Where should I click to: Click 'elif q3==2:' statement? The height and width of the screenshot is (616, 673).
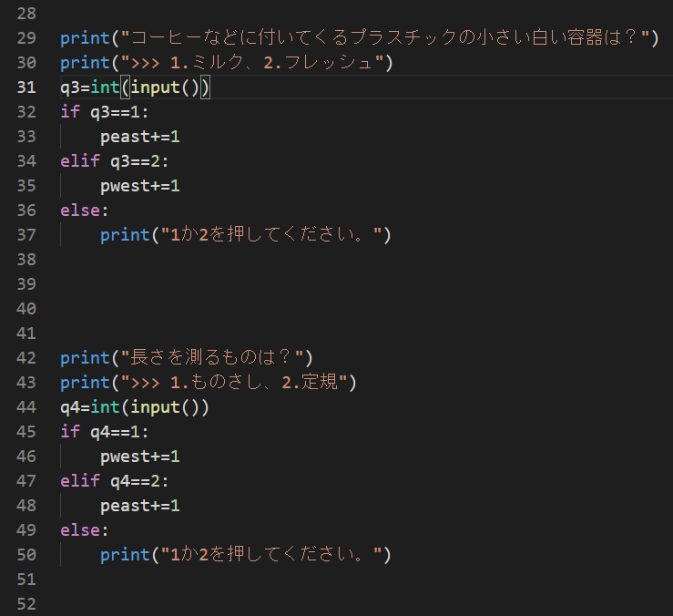[114, 161]
